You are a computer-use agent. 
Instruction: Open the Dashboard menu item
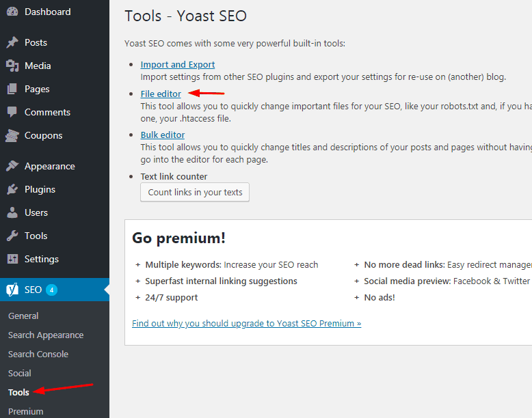[x=55, y=12]
